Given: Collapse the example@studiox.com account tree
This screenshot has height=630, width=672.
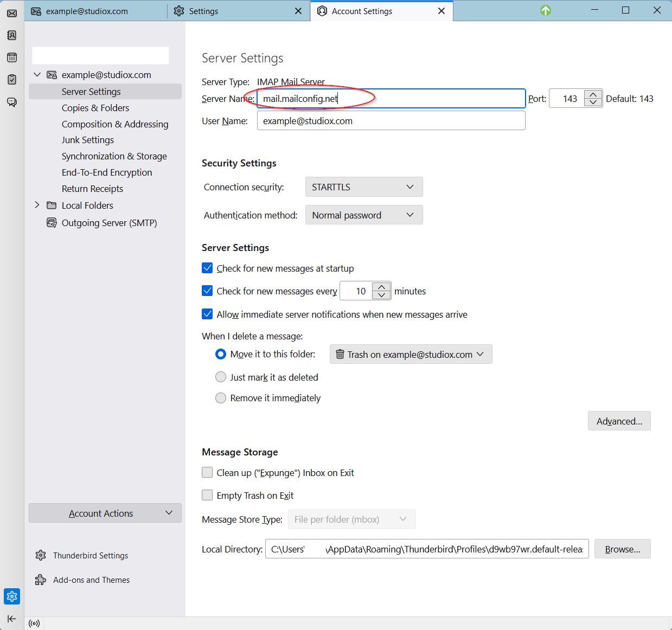Looking at the screenshot, I should pos(37,75).
